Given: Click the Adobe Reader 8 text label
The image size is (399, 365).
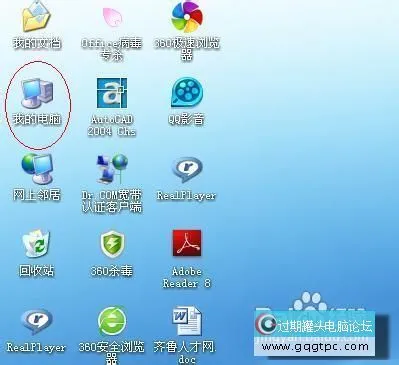Looking at the screenshot, I should point(187,277).
